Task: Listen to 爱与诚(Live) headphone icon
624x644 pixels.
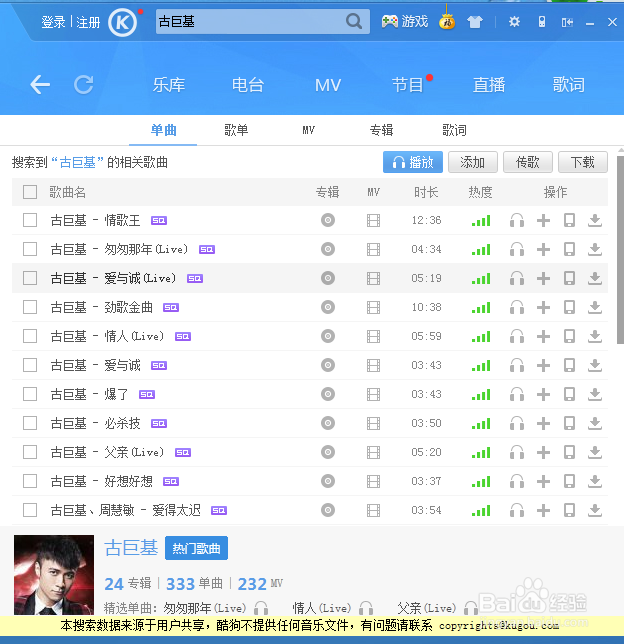Action: [517, 278]
